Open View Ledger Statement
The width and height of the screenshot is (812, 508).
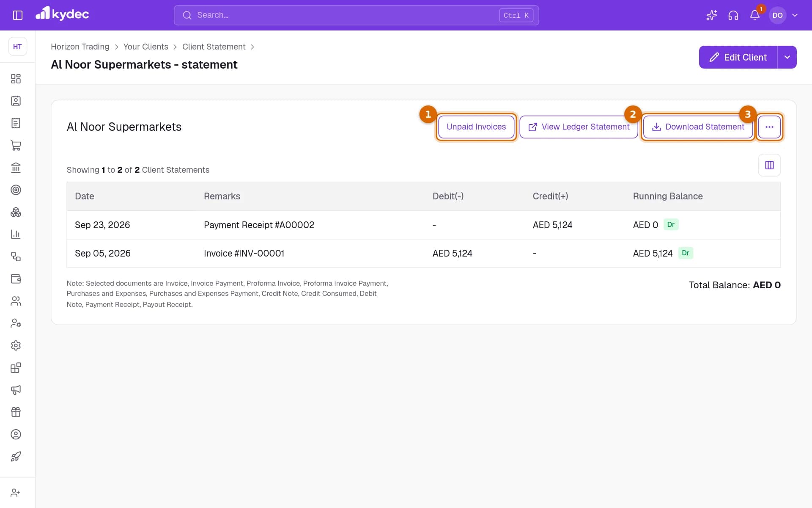579,127
